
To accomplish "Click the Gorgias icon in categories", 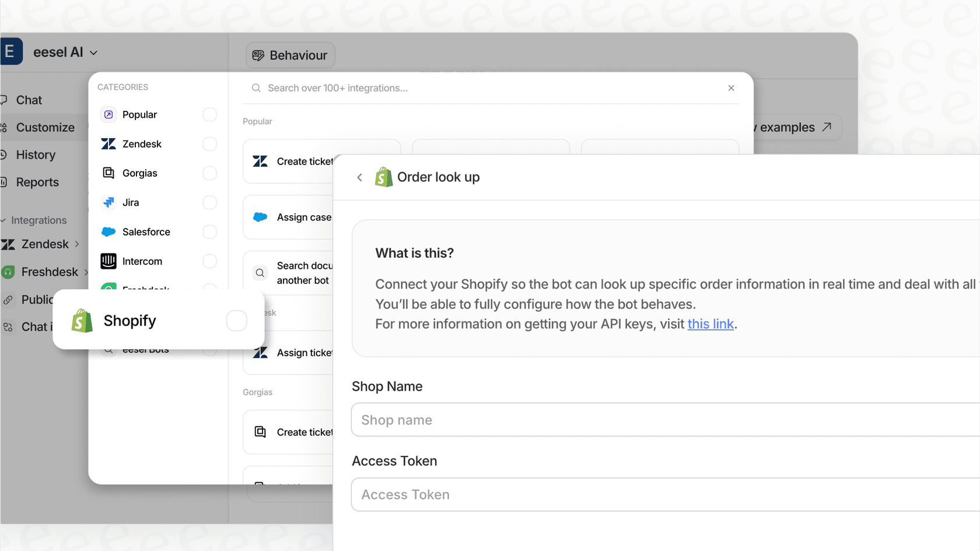I will [x=108, y=173].
